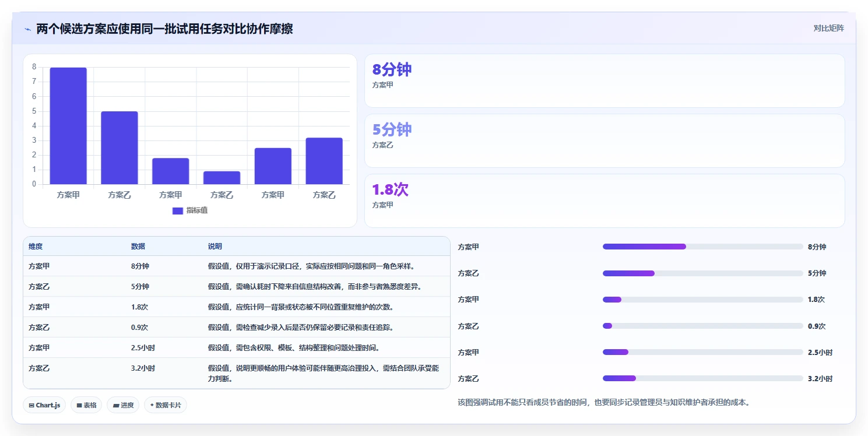Click the 2.5小时 progress bar
Image resolution: width=868 pixels, height=436 pixels.
pyautogui.click(x=703, y=352)
